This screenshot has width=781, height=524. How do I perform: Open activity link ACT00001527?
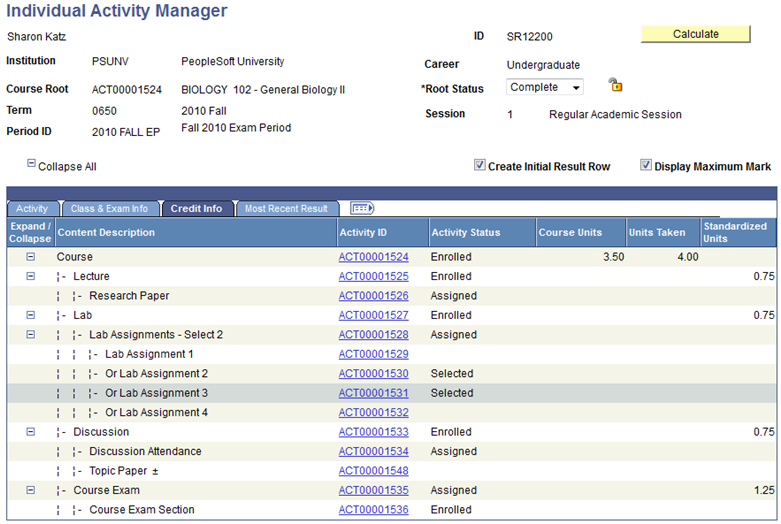374,315
